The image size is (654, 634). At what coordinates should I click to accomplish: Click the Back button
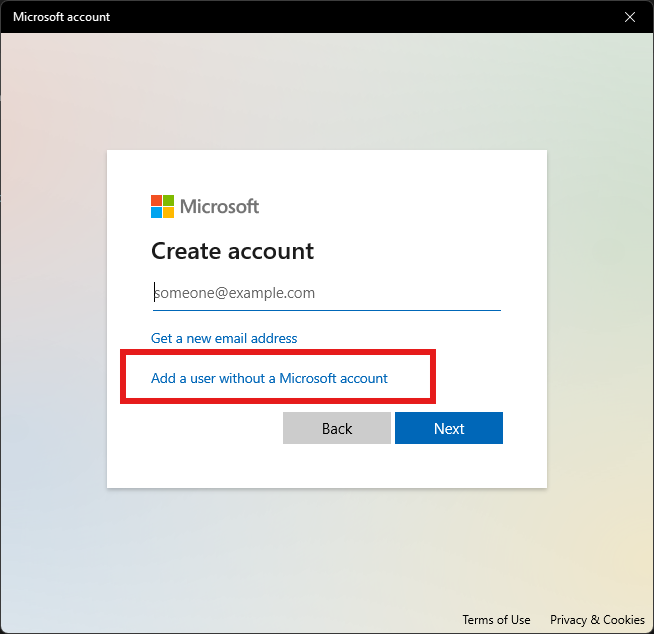(337, 428)
